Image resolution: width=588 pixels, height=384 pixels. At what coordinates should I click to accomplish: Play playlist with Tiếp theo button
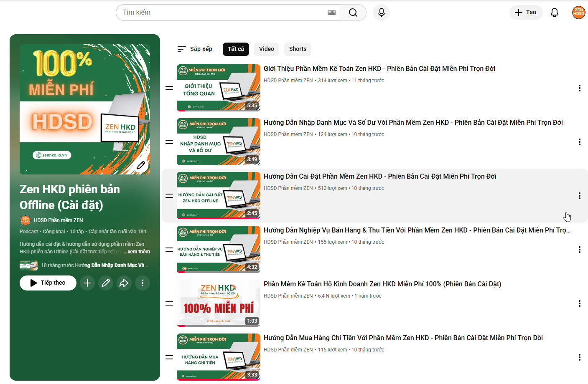pyautogui.click(x=48, y=283)
